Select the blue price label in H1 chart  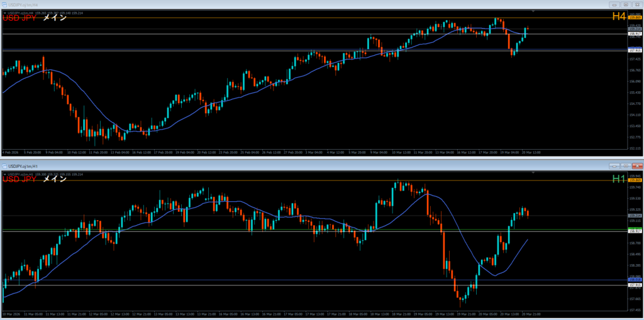pyautogui.click(x=634, y=280)
